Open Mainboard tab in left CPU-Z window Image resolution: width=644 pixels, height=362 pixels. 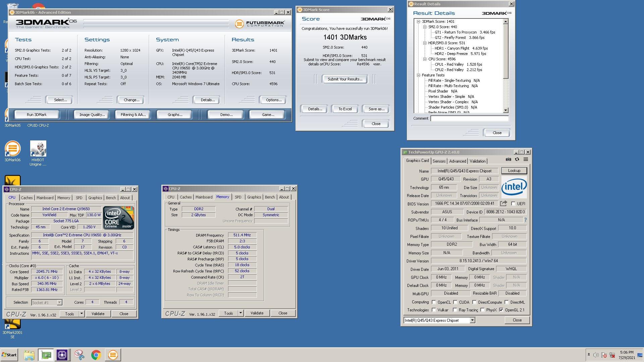click(x=45, y=198)
